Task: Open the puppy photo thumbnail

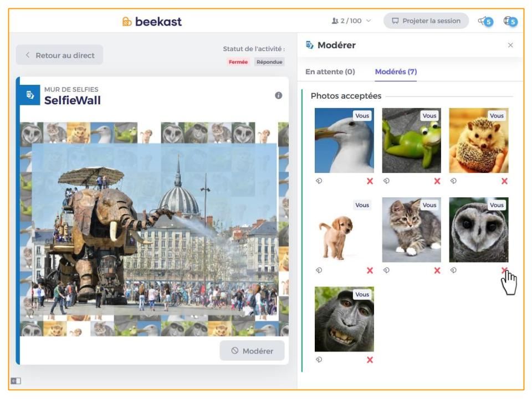Action: [x=344, y=229]
